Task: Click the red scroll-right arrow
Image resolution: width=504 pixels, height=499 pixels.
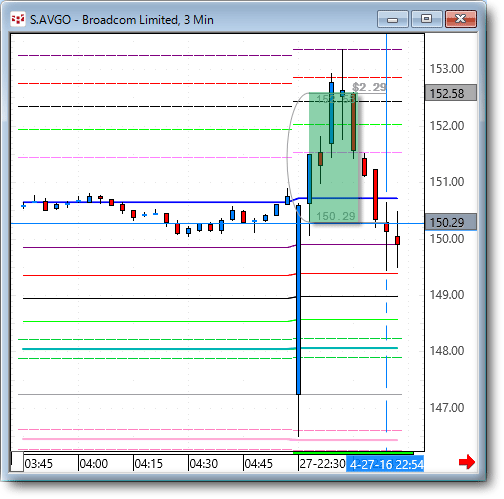Action: (467, 462)
